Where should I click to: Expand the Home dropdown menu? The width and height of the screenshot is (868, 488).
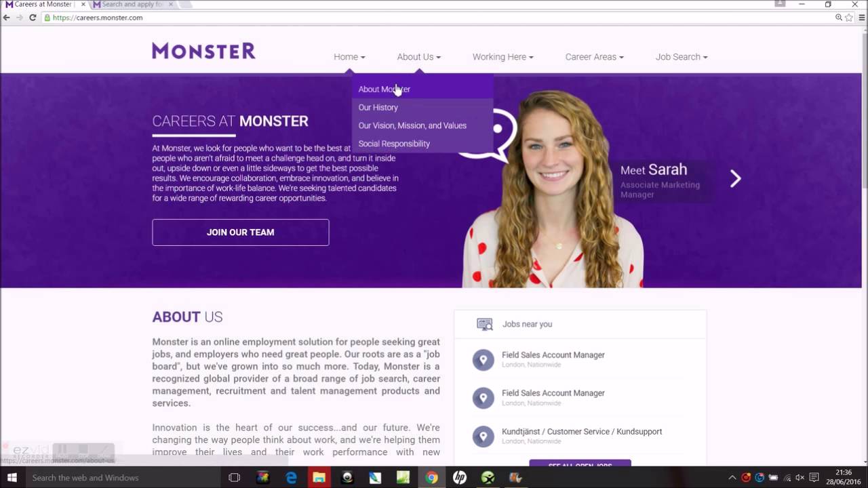coord(349,57)
